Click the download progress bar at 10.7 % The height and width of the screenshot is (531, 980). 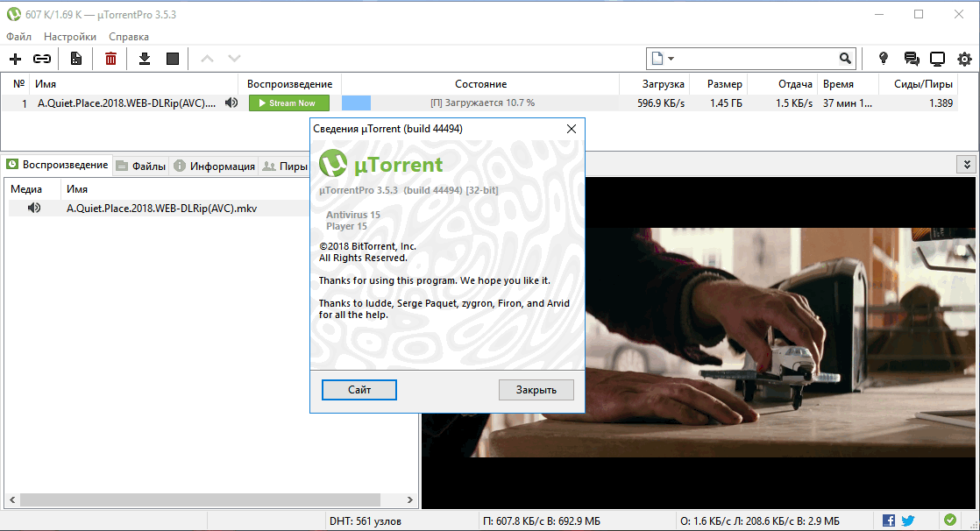480,103
